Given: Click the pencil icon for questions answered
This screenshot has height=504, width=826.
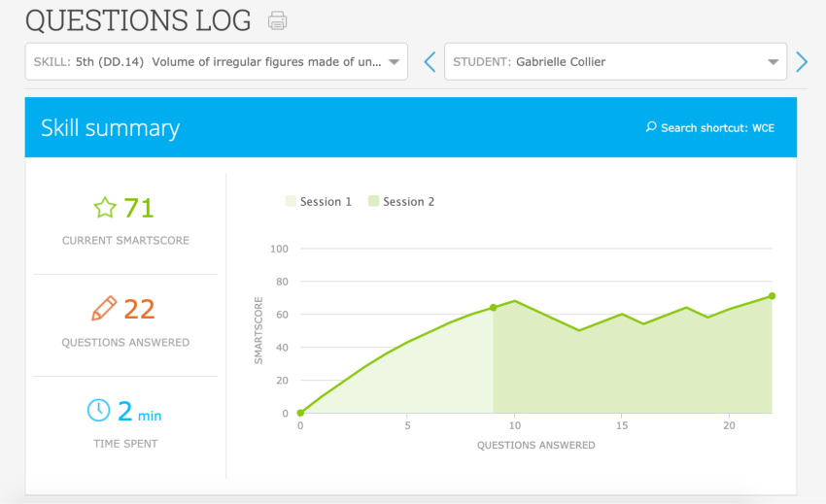Looking at the screenshot, I should pos(104,309).
